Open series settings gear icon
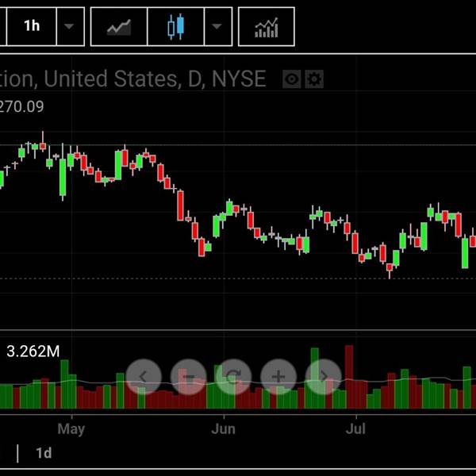The width and height of the screenshot is (476, 476). pos(314,79)
